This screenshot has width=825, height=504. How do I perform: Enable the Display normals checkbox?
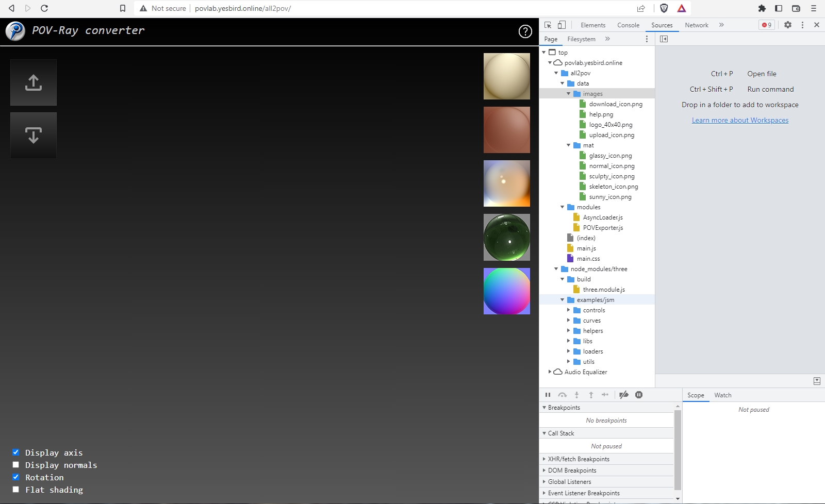pyautogui.click(x=16, y=465)
